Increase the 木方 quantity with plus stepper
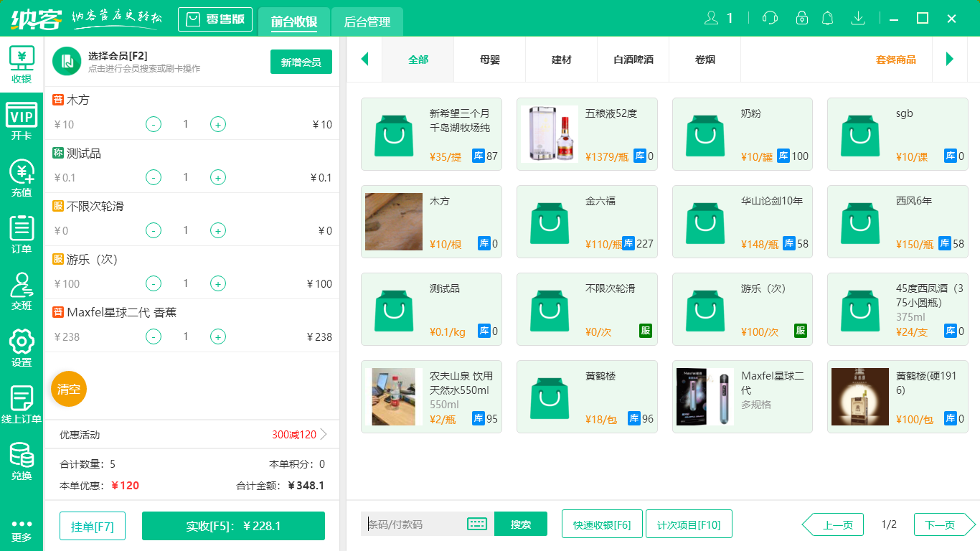The height and width of the screenshot is (551, 980). click(217, 124)
